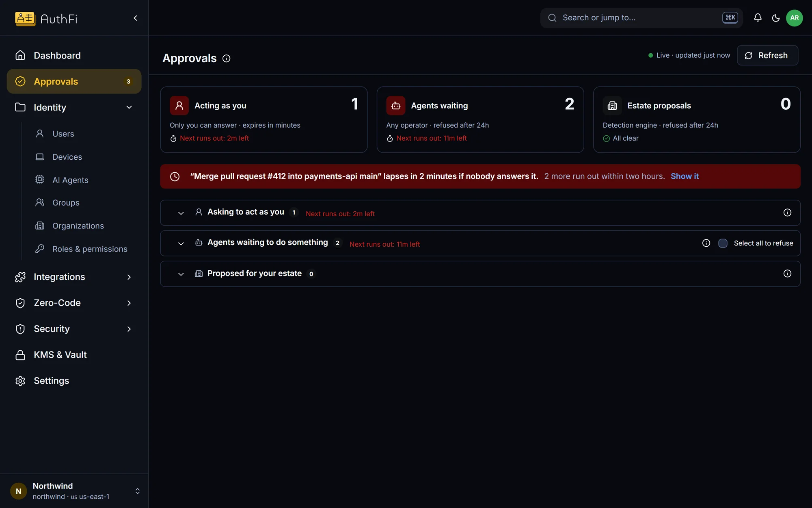This screenshot has height=508, width=812.
Task: Click the Acting as you person icon
Action: 179,106
